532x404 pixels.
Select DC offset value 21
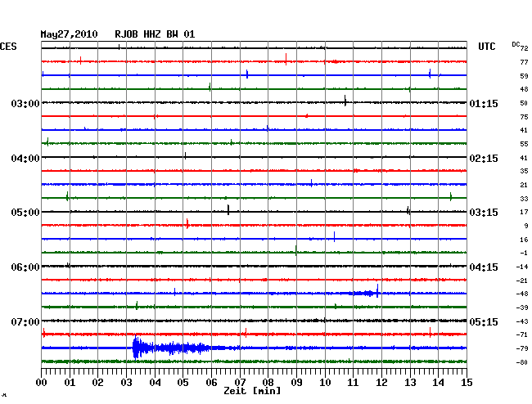[524, 185]
